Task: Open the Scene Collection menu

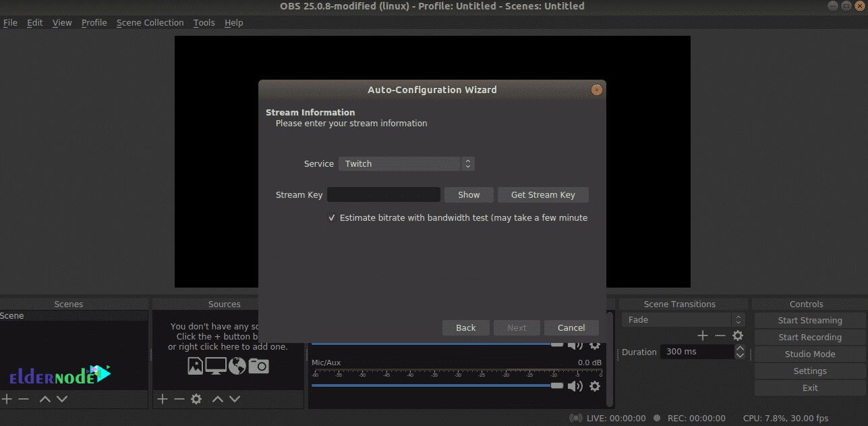Action: (150, 22)
